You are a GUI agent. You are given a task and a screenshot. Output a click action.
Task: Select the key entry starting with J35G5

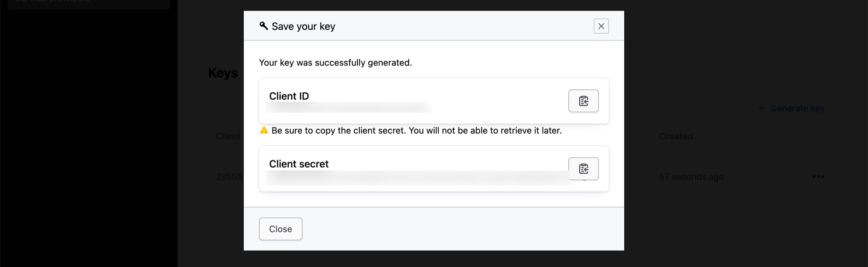click(229, 176)
